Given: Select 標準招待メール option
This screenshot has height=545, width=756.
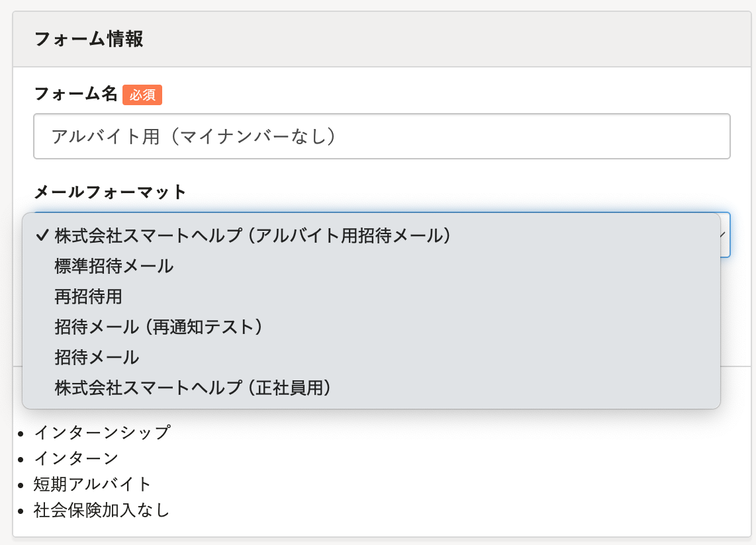Looking at the screenshot, I should point(114,266).
